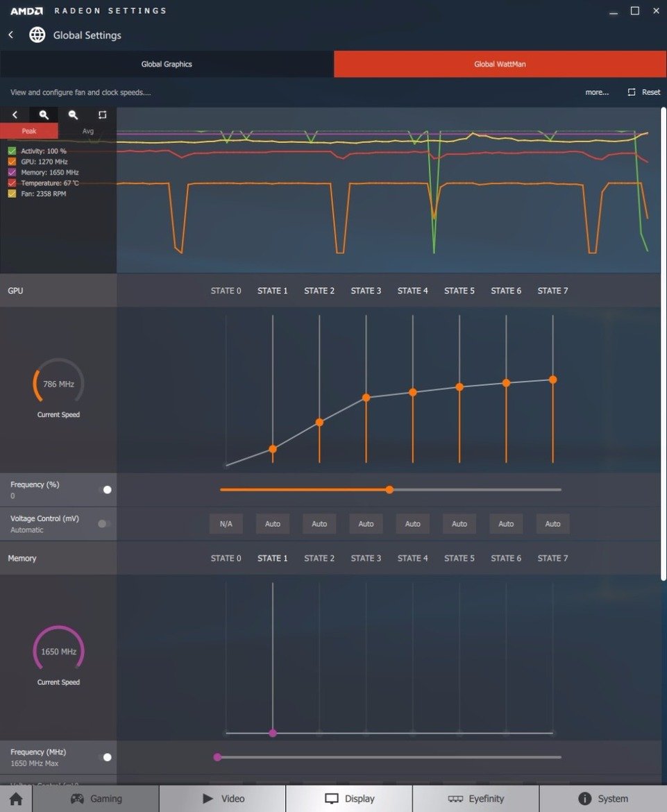Select GPU State 6 curve point
The width and height of the screenshot is (667, 812).
(x=506, y=383)
